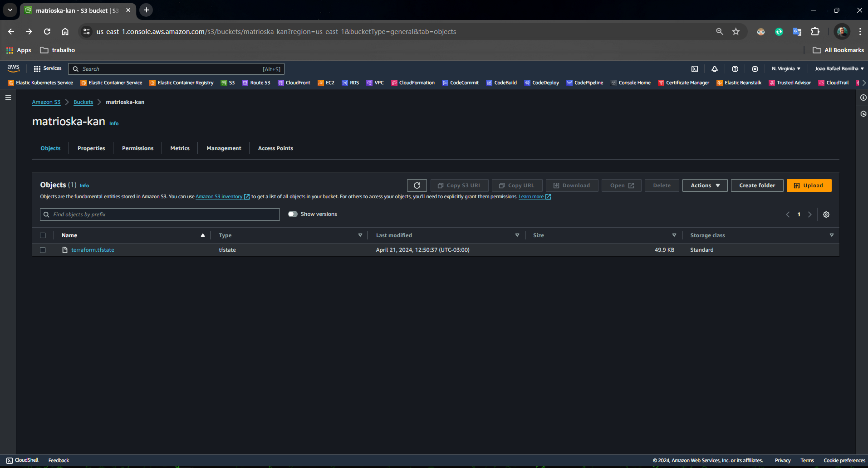Open the EC2 shortcut

[326, 83]
